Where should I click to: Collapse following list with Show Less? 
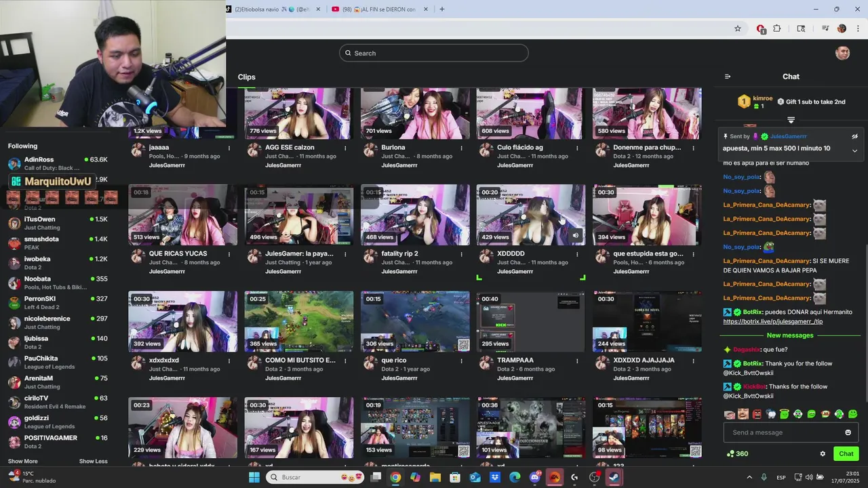pyautogui.click(x=94, y=462)
